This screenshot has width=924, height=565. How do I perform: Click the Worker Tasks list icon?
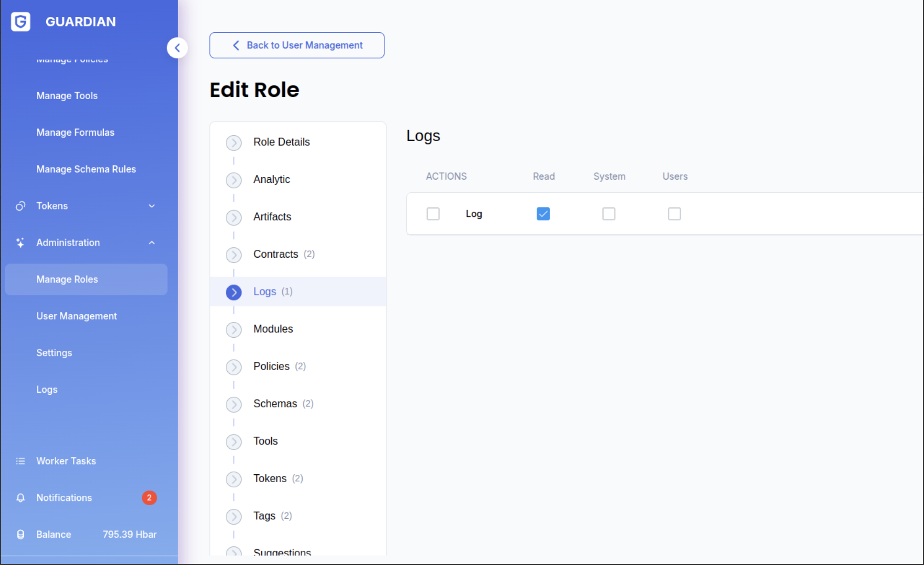pyautogui.click(x=21, y=461)
